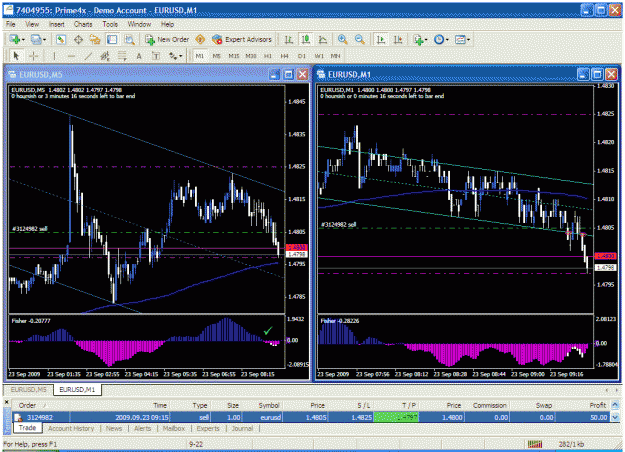Toggle the Data Window crosshair-circle icon
625x452 pixels.
tap(78, 39)
